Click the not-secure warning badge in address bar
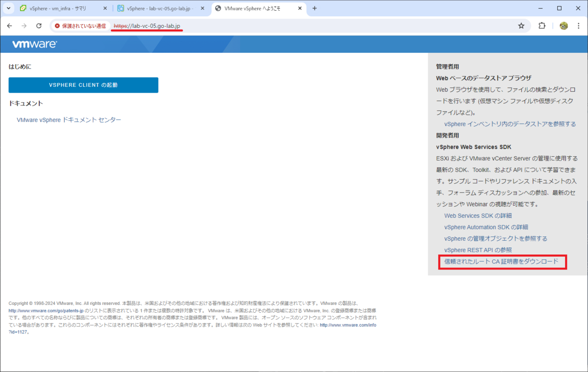The width and height of the screenshot is (588, 372). click(80, 26)
